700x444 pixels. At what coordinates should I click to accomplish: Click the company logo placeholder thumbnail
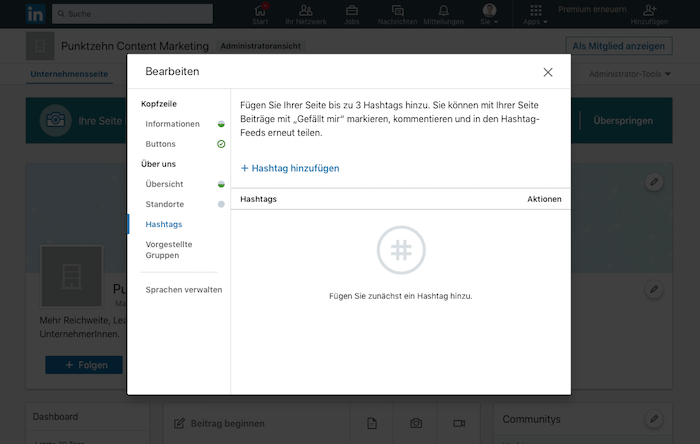point(72,276)
